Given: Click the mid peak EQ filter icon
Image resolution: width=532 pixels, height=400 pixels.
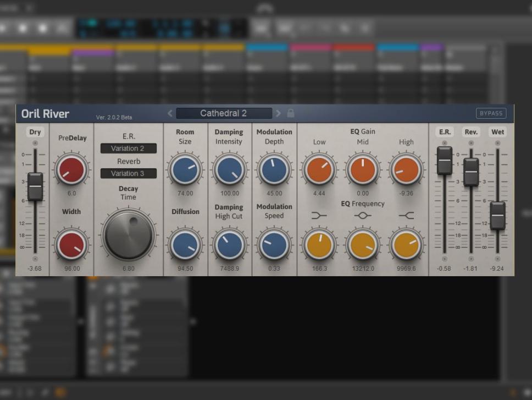Looking at the screenshot, I should 362,216.
